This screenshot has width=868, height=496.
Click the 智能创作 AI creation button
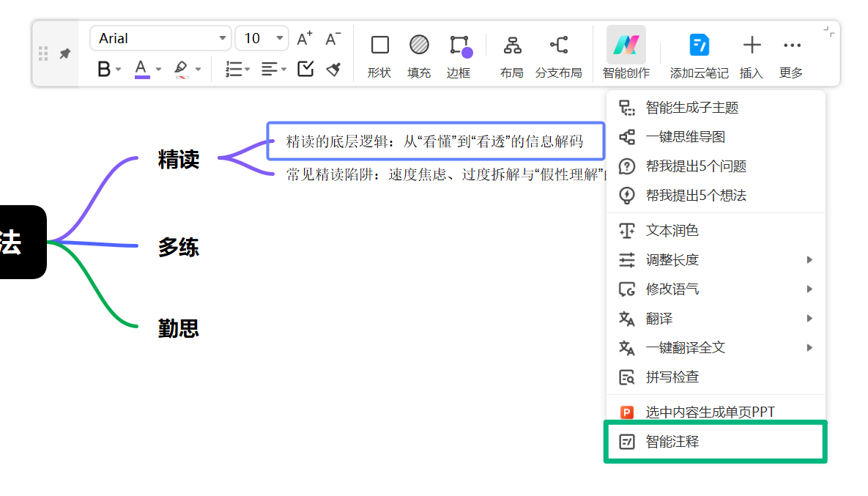pos(626,53)
